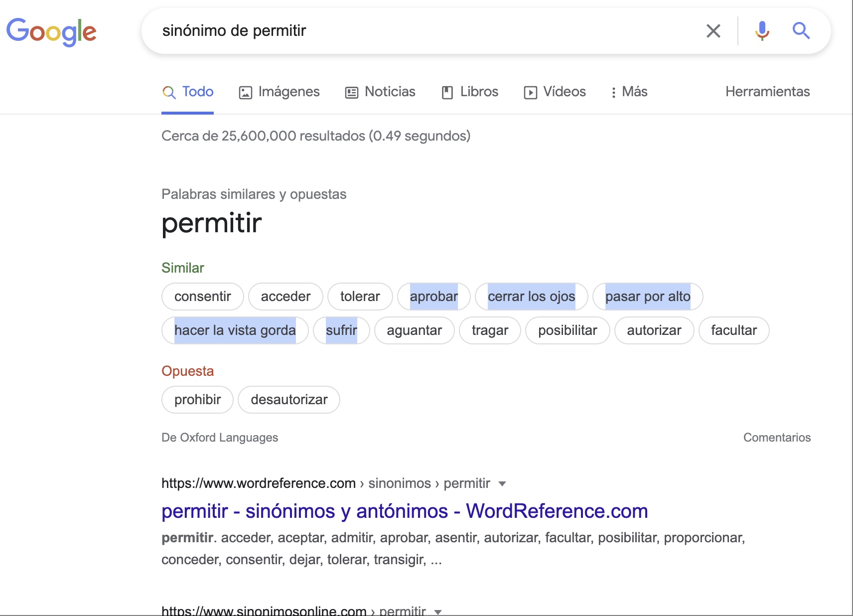Screen dimensions: 853x616
Task: Open the WordReference sinónimos y antónimos result
Action: click(x=404, y=511)
